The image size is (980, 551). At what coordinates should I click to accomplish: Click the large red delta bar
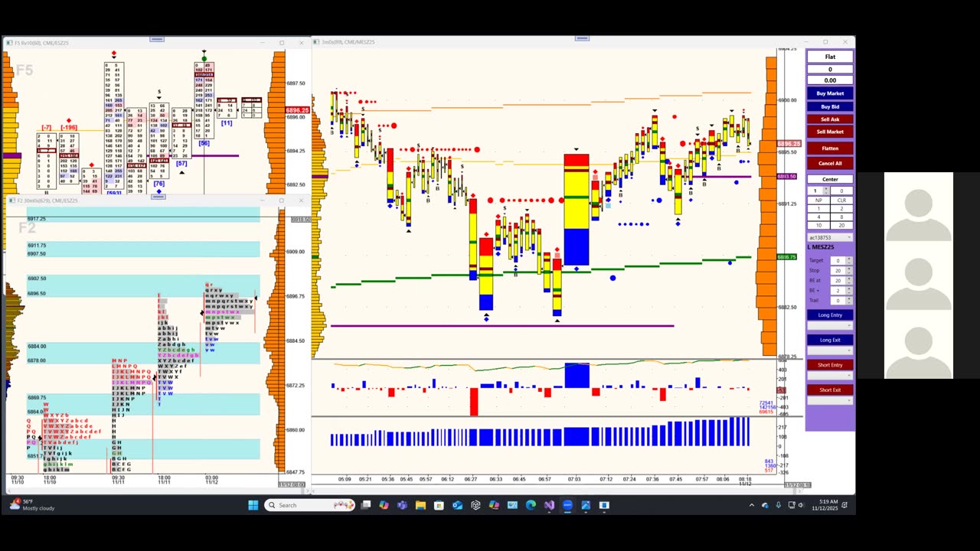click(474, 402)
